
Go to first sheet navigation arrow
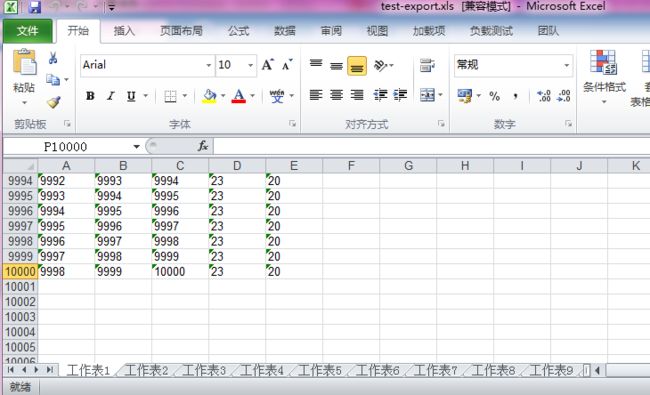pos(10,370)
